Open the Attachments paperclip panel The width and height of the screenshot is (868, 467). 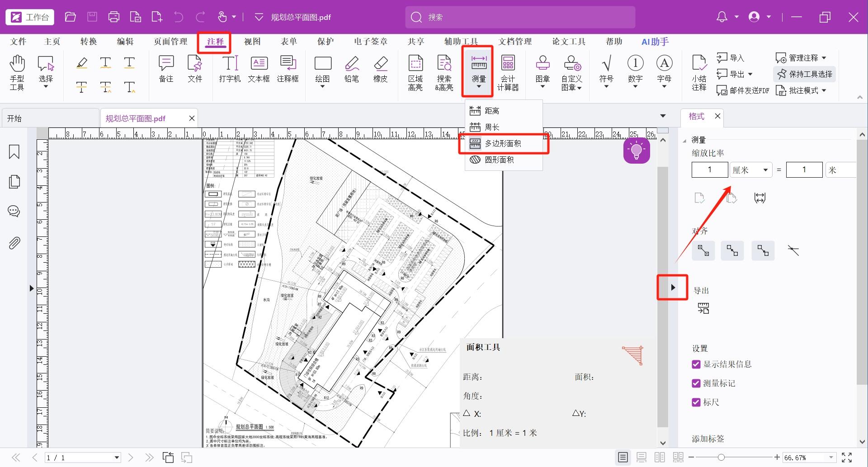click(x=14, y=243)
